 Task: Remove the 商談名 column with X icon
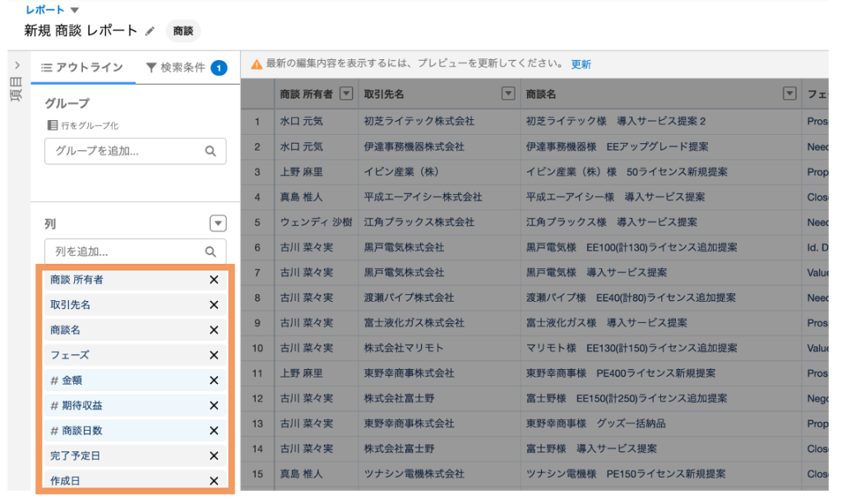point(214,330)
